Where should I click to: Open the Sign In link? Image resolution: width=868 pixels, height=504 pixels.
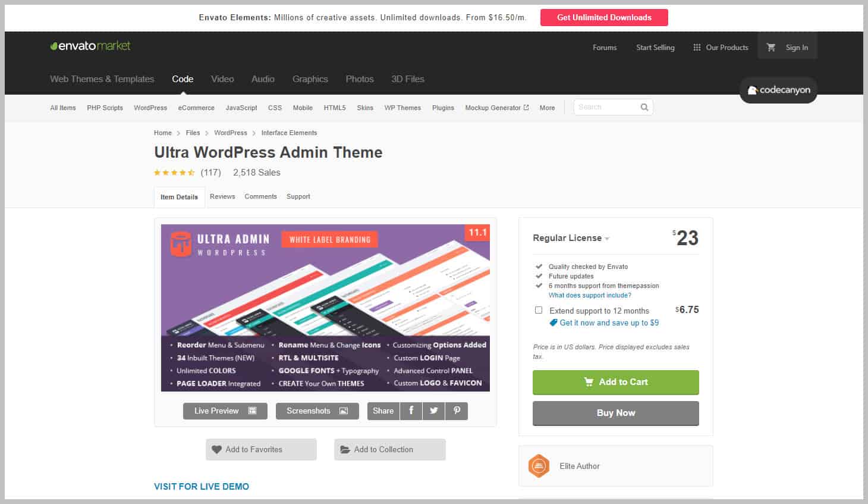tap(797, 48)
